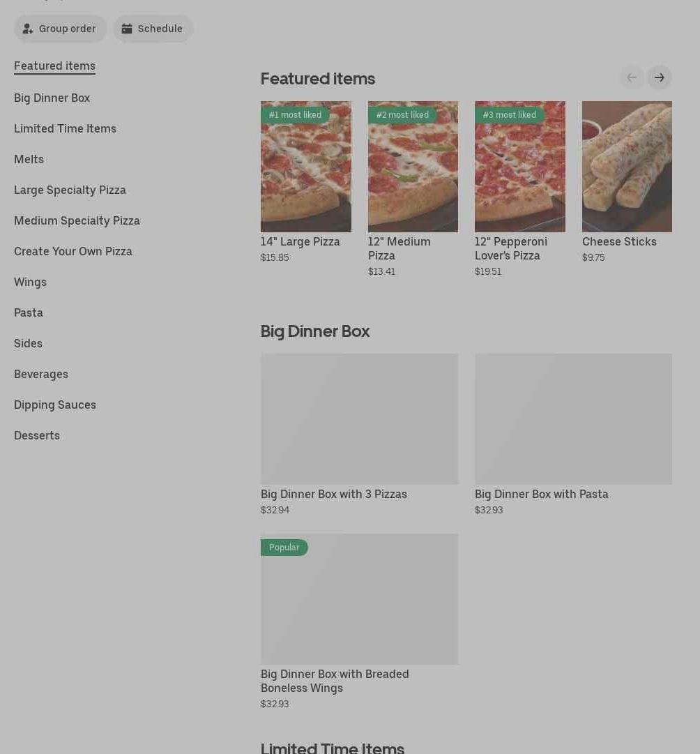Open Big Dinner Box with 3 Pizzas

click(x=359, y=419)
